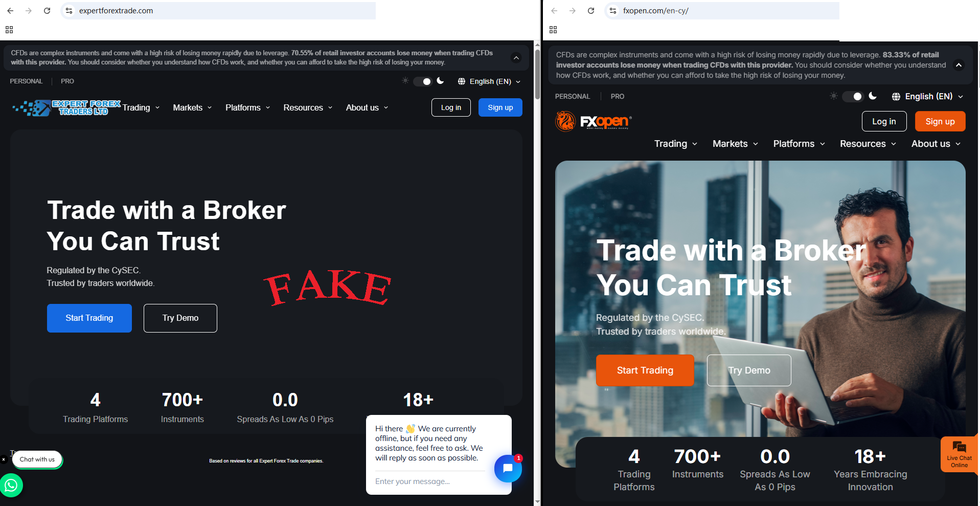This screenshot has height=506, width=980.
Task: Reload the fxopen.com browser page
Action: point(591,11)
